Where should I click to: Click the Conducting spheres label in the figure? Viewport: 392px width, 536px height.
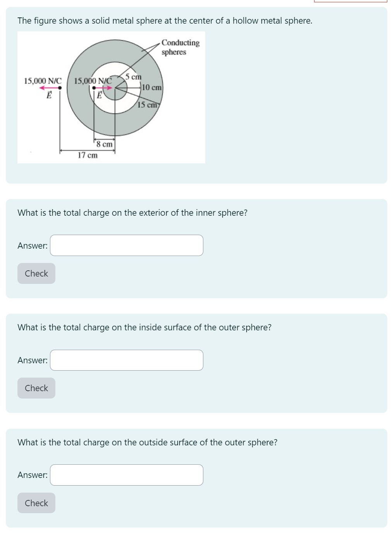[x=181, y=48]
